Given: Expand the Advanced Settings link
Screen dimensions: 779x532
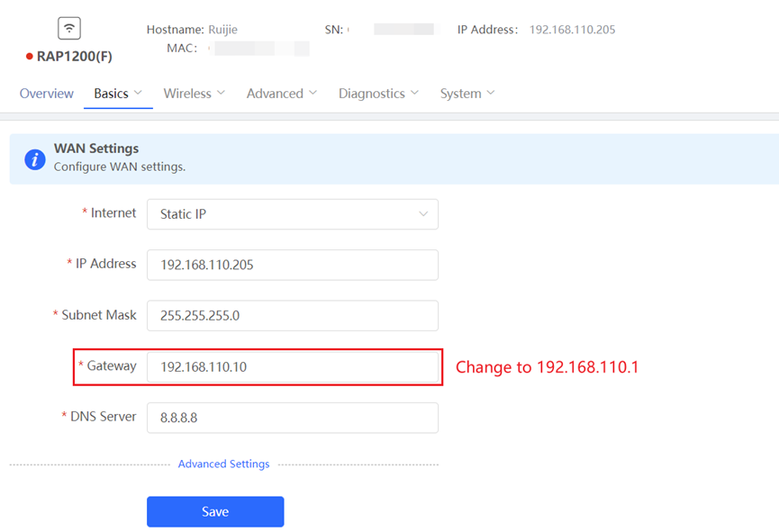Looking at the screenshot, I should 223,464.
